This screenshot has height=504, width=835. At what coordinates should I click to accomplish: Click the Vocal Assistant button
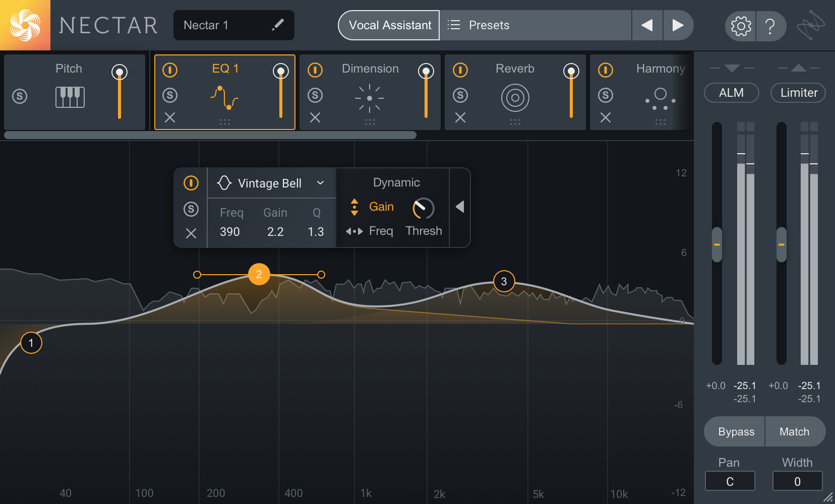tap(389, 25)
